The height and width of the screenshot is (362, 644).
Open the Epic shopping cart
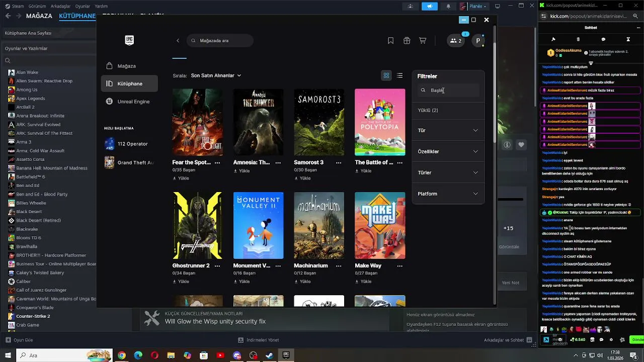pos(423,41)
